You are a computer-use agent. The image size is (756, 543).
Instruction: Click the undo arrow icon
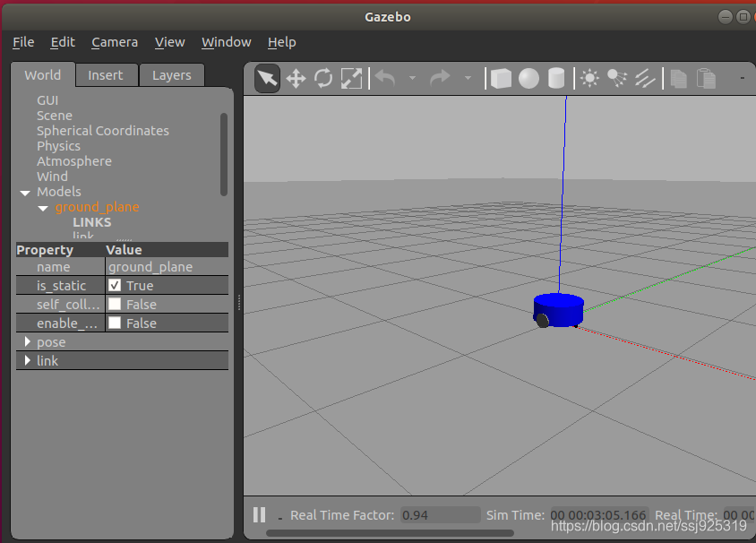[x=385, y=78]
